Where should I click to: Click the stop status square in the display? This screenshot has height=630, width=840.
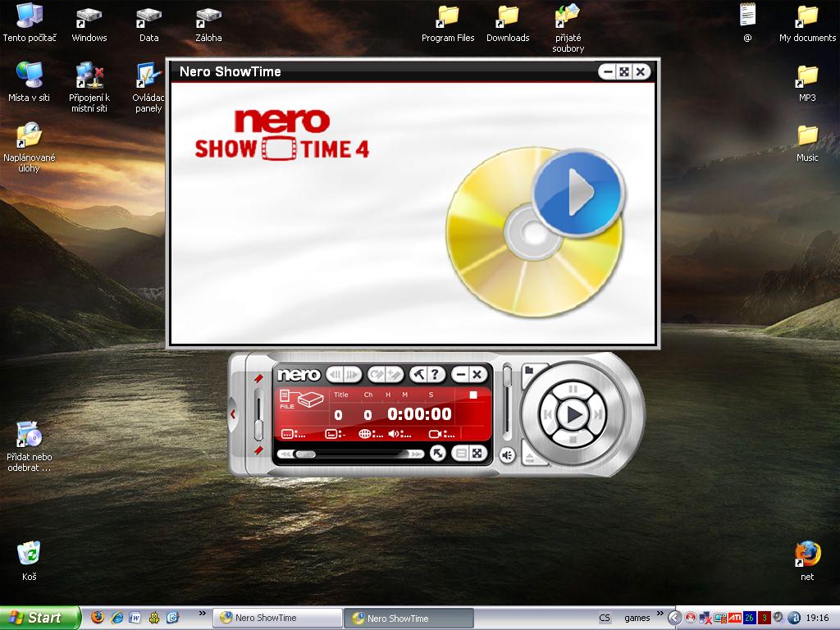[473, 395]
